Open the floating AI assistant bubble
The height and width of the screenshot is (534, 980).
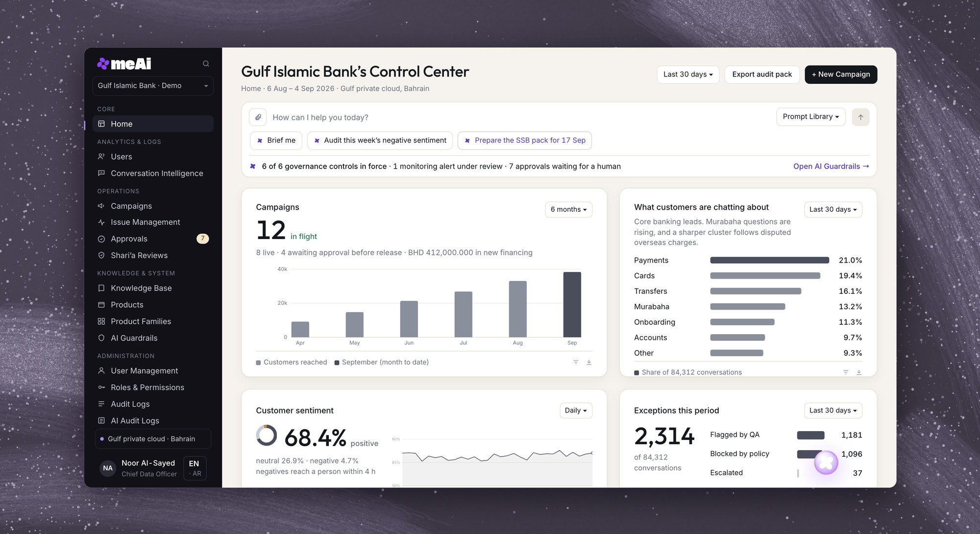[826, 462]
